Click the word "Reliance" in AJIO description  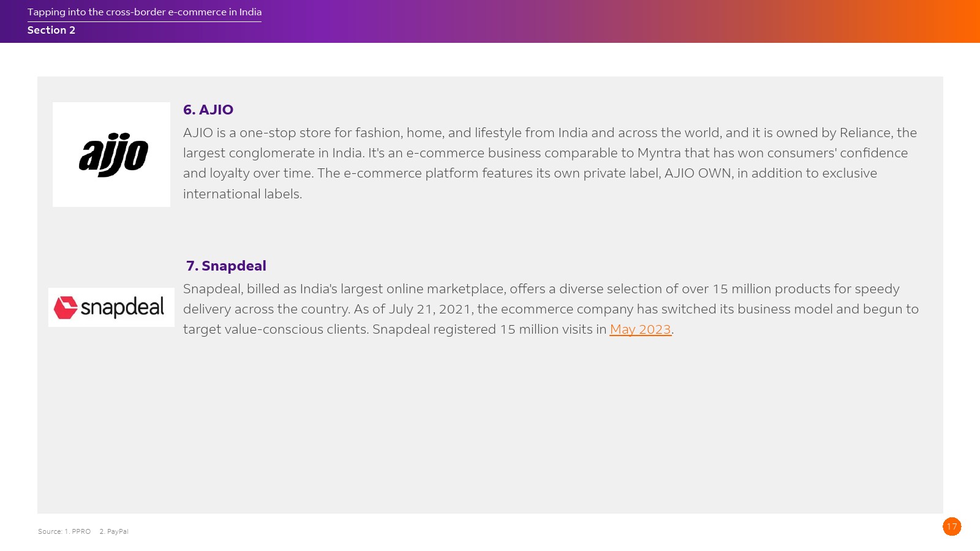[865, 133]
